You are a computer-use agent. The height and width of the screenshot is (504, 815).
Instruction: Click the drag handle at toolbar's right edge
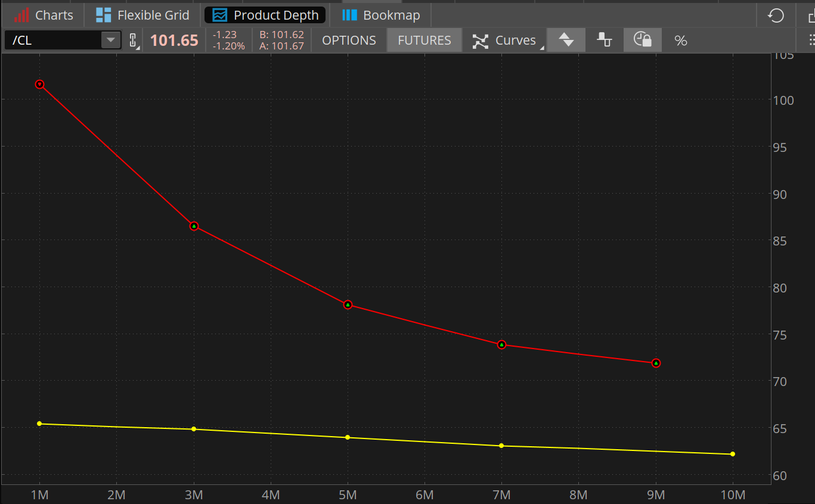(811, 41)
